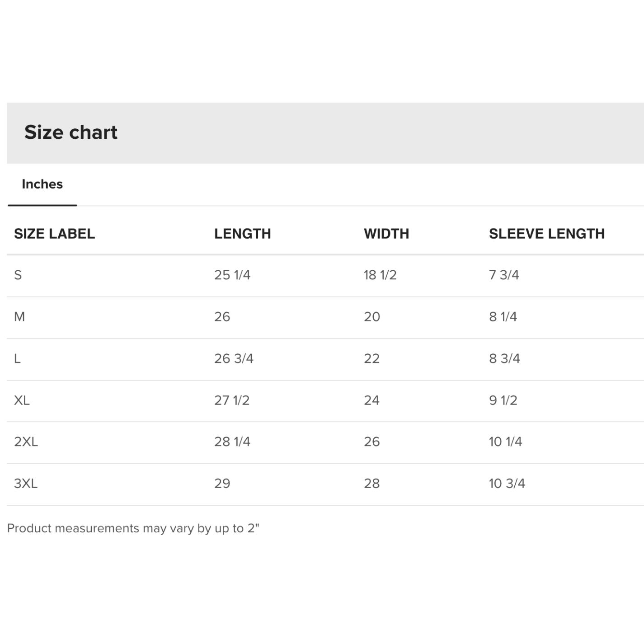Click the 26 3/4 length for L
The width and height of the screenshot is (644, 644).
click(234, 358)
